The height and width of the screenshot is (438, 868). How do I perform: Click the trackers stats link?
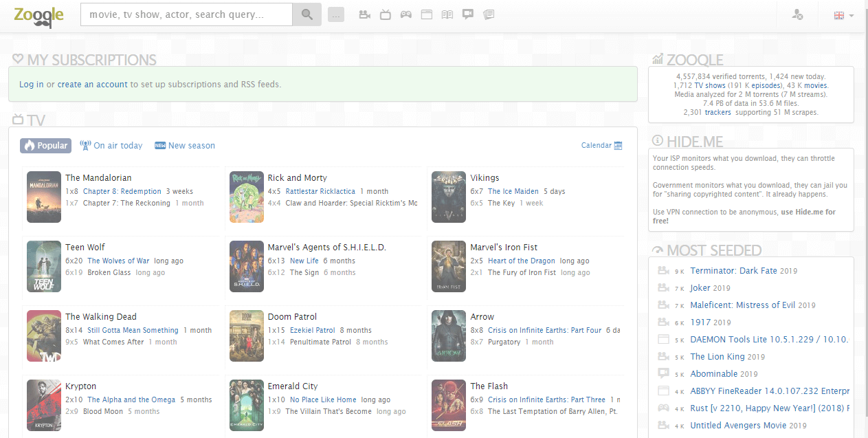717,112
